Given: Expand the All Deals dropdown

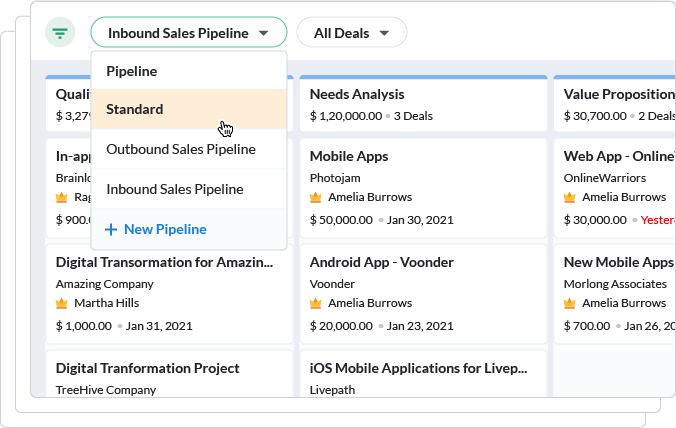Looking at the screenshot, I should point(351,33).
